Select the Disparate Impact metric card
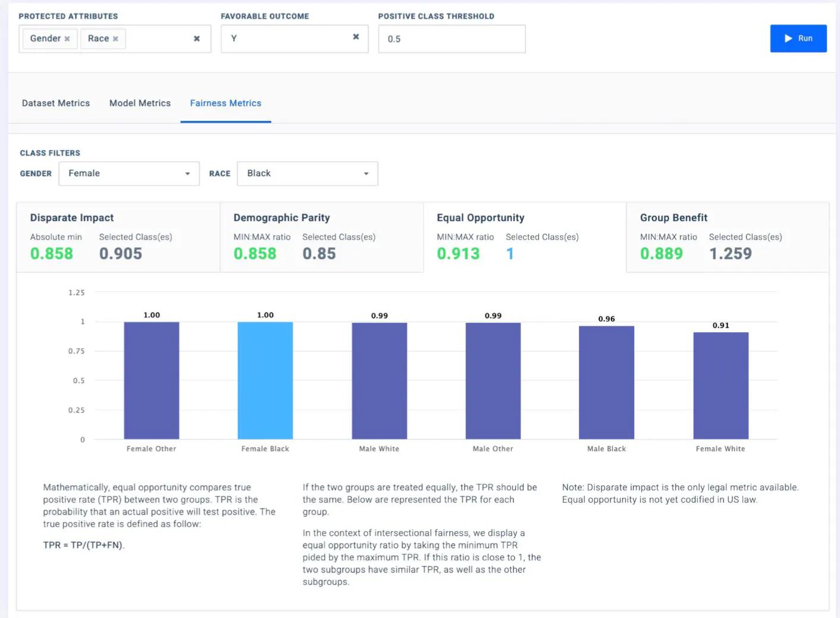 tap(118, 238)
